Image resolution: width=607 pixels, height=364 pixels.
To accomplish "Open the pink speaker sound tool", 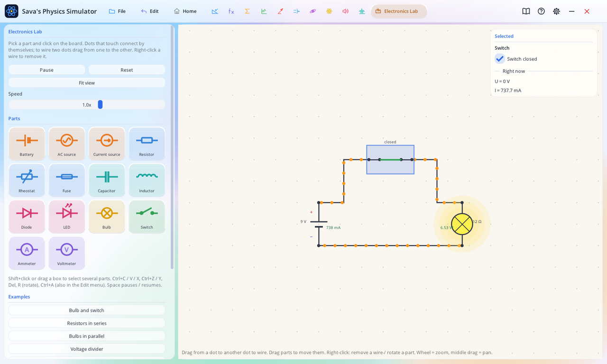I will click(x=345, y=11).
